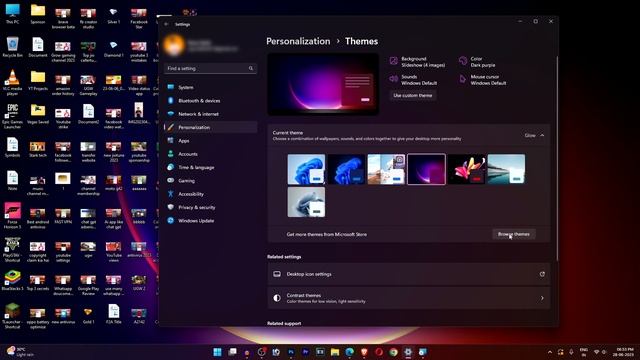Open Photoshop from taskbar

291,352
